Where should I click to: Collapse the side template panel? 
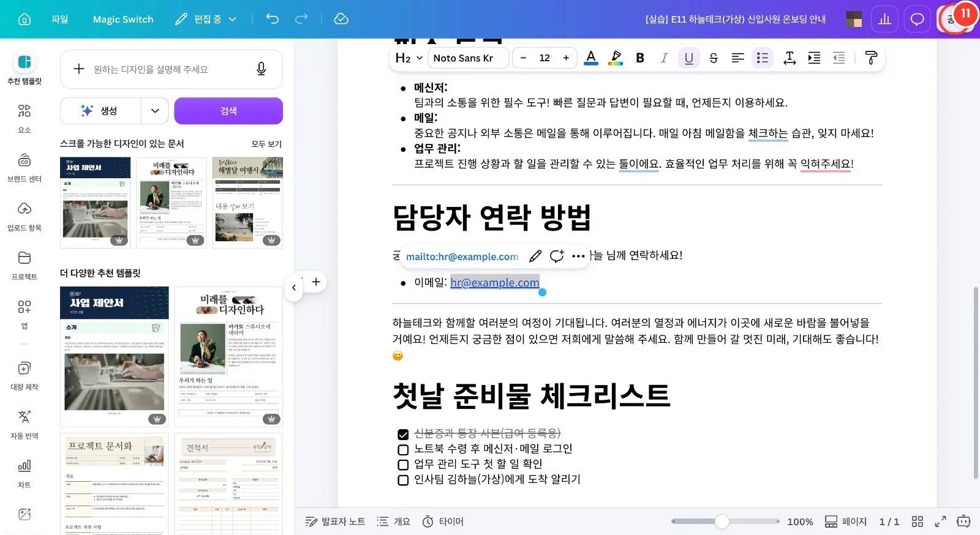(x=294, y=287)
